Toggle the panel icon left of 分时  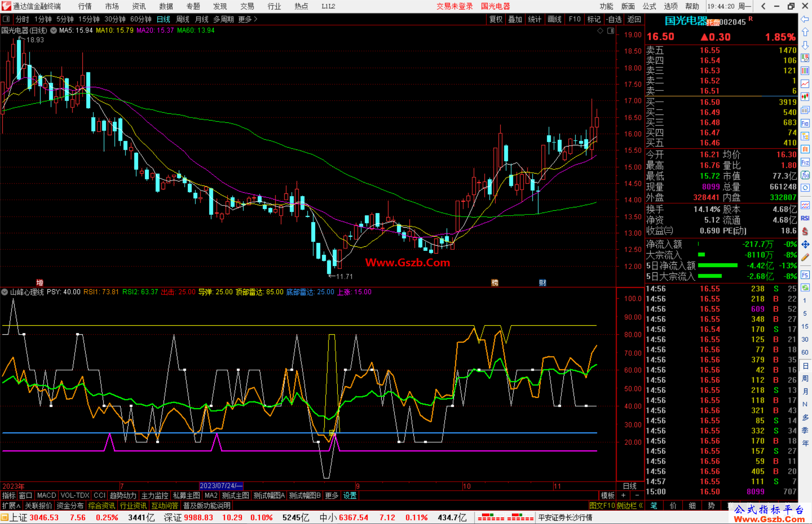tap(6, 19)
